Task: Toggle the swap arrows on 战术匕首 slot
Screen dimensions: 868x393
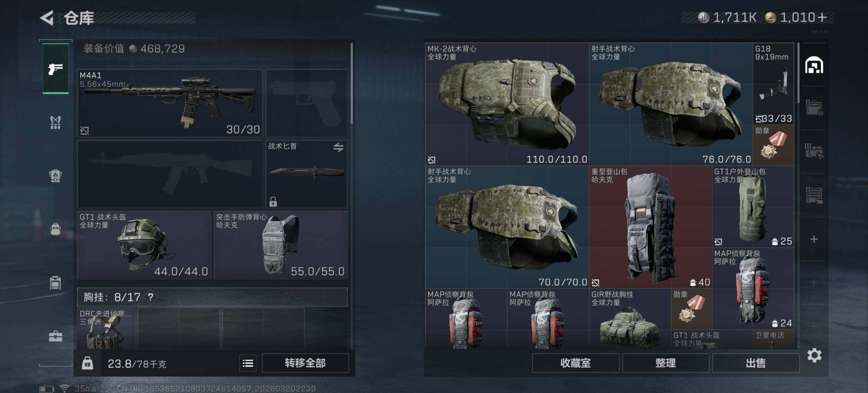Action: (x=338, y=147)
